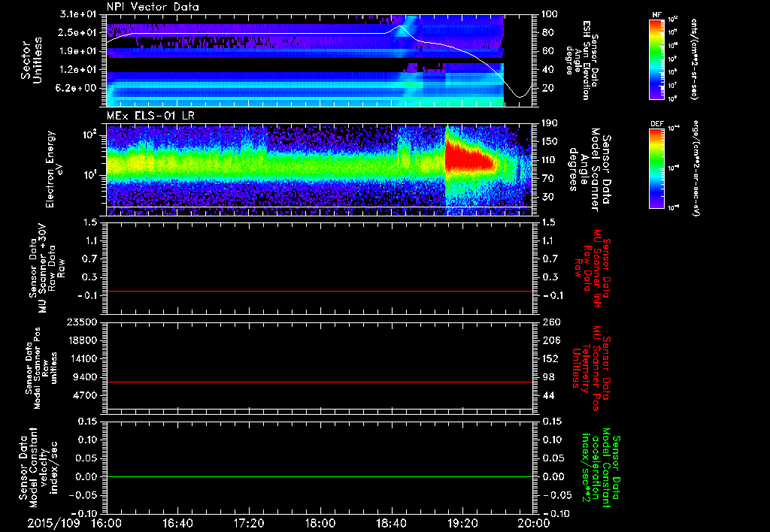Click the "18:40" time axis label
This screenshot has width=770, height=532.
coord(391,523)
